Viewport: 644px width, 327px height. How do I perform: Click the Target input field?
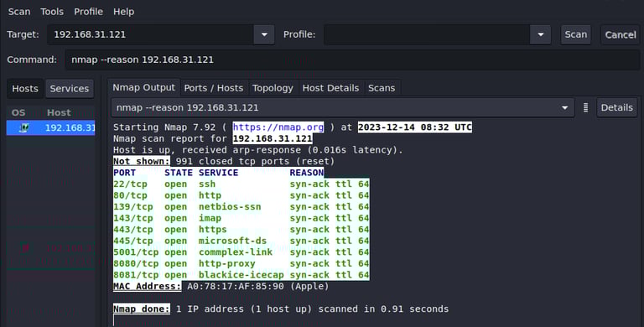tap(150, 34)
